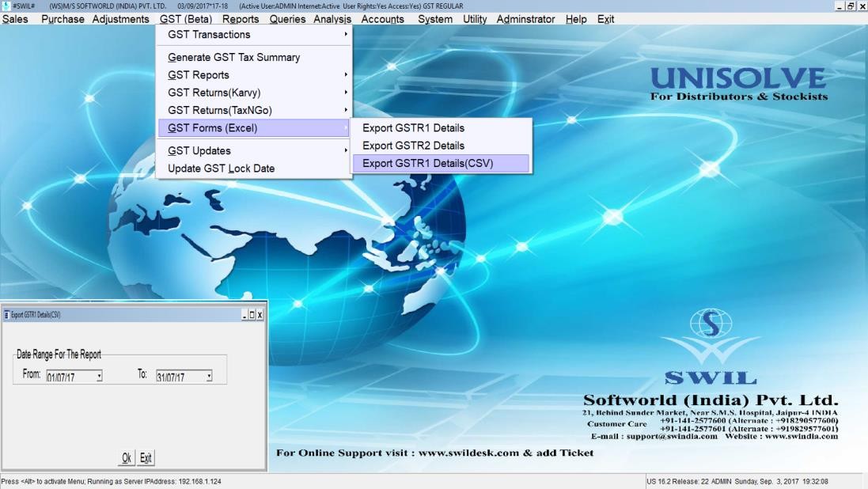Click the support@swindia.com email text
Image resolution: width=868 pixels, height=489 pixels.
click(672, 436)
